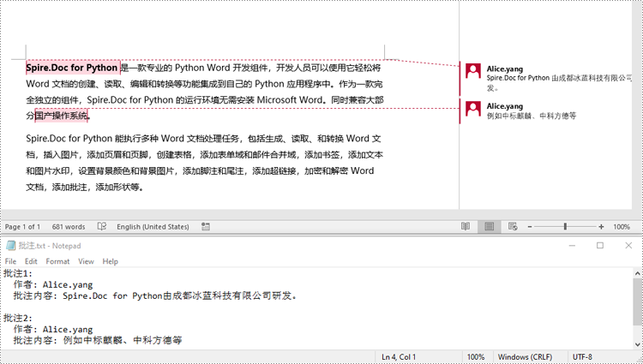Click the Notepad 100% zoom status entry
This screenshot has width=643, height=364.
tap(476, 357)
